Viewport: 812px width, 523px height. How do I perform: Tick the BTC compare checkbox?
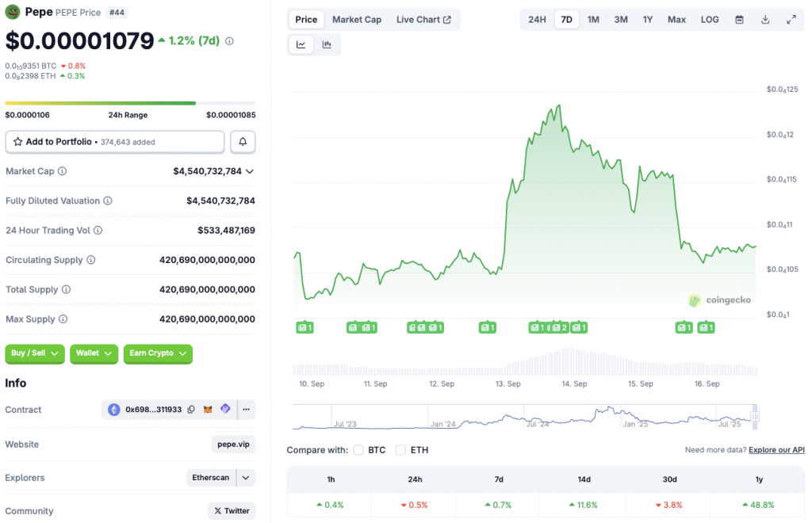[x=358, y=450]
